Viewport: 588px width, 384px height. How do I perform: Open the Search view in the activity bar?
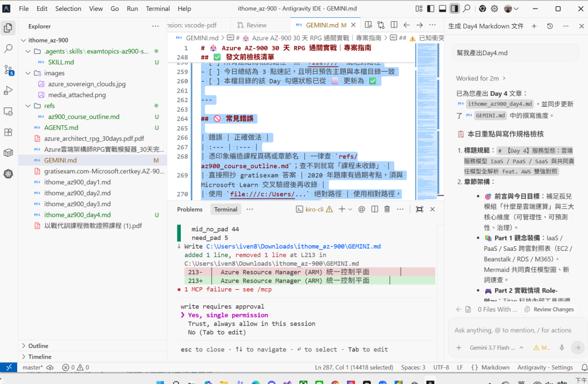click(x=8, y=49)
